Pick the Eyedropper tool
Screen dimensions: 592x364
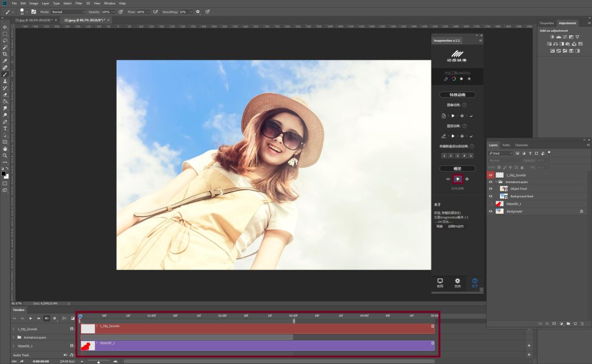[x=5, y=61]
